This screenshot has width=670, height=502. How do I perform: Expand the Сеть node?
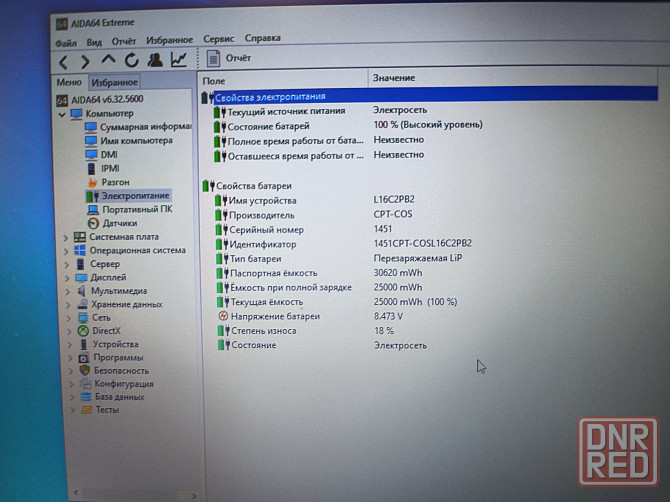[69, 319]
